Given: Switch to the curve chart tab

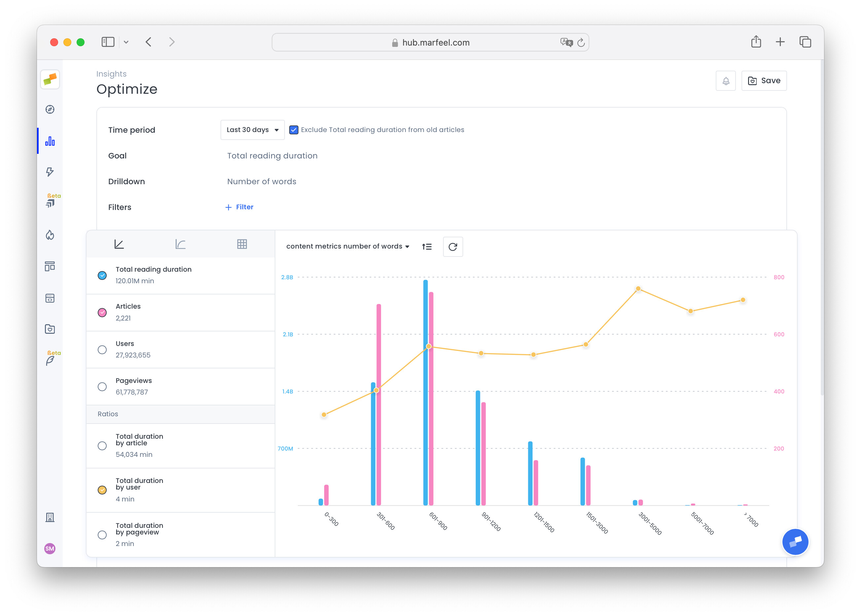Looking at the screenshot, I should 180,244.
